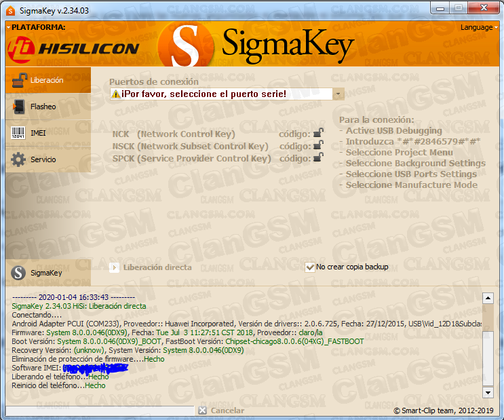Click the play arrow icon of Liberación directa
This screenshot has height=420, width=504.
(x=114, y=267)
